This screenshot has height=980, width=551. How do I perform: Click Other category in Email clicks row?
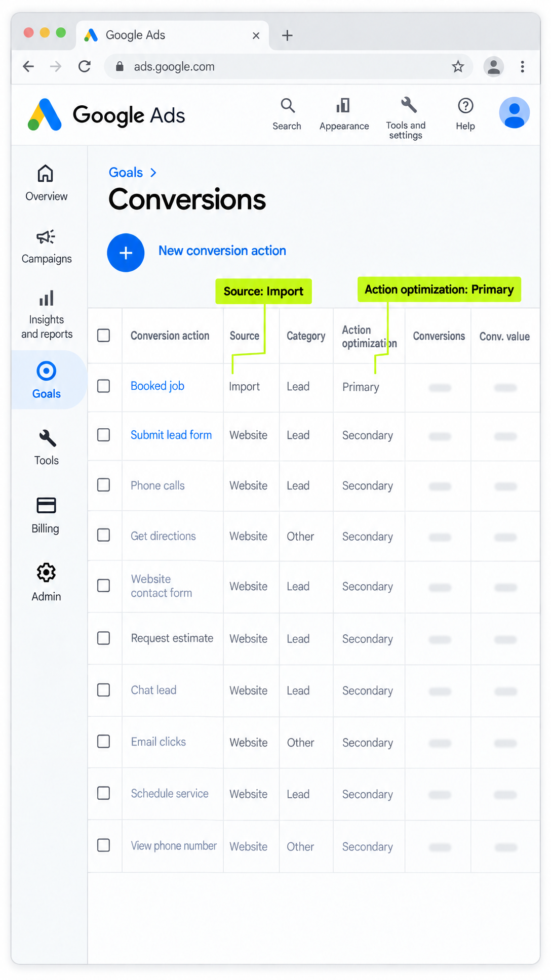tap(300, 743)
